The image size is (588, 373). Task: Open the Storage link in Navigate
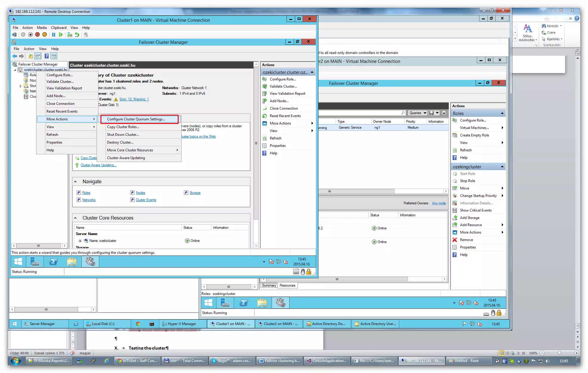click(195, 193)
